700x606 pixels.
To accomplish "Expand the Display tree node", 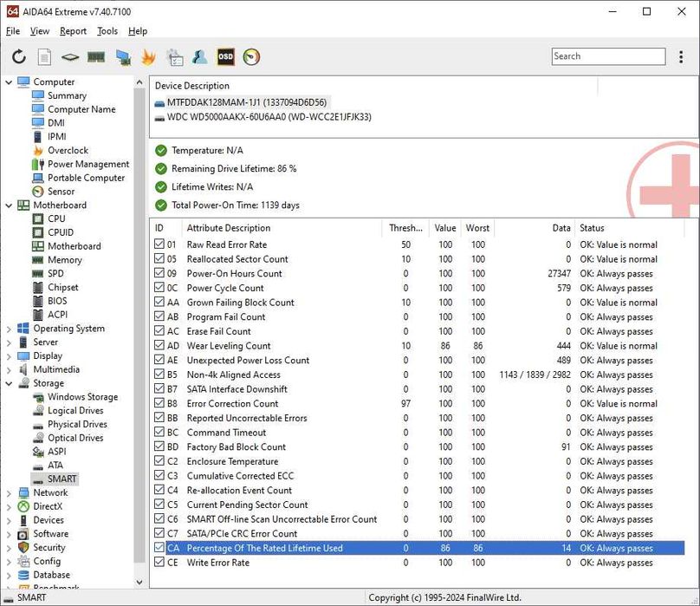I will point(9,356).
